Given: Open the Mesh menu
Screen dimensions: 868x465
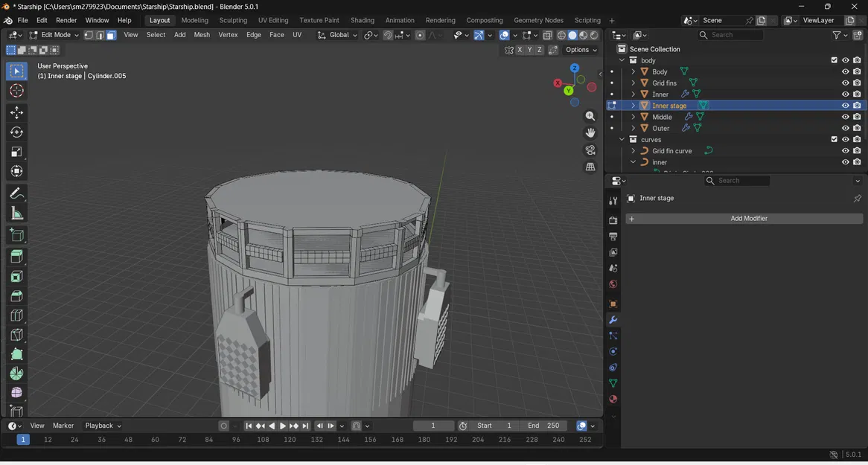Looking at the screenshot, I should click(x=202, y=34).
